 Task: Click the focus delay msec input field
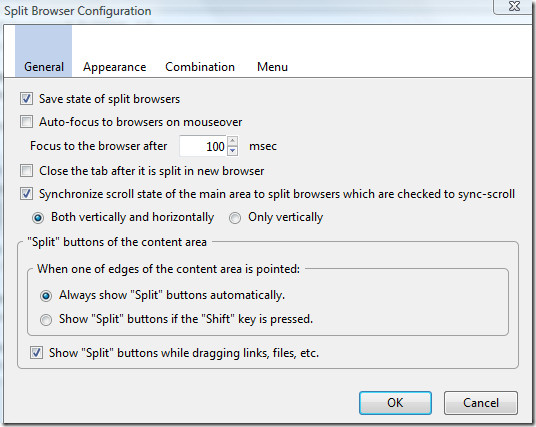pyautogui.click(x=203, y=146)
